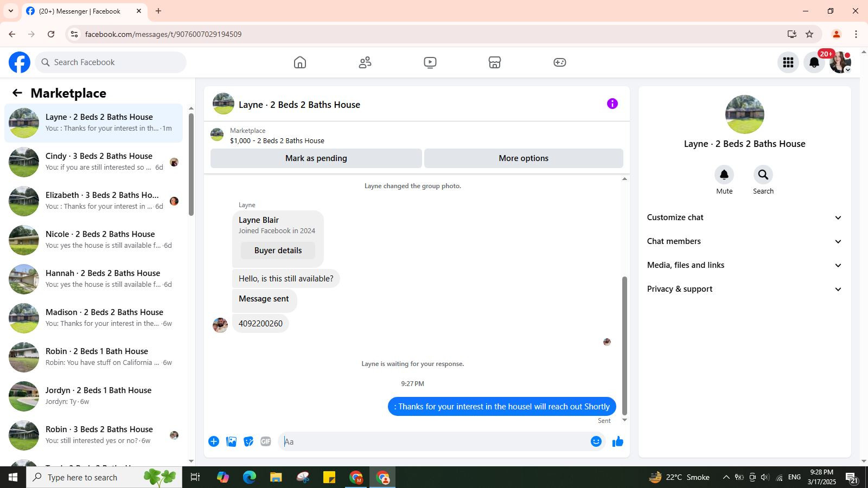The width and height of the screenshot is (868, 488).
Task: Expand Media, files and links section
Action: point(744,265)
